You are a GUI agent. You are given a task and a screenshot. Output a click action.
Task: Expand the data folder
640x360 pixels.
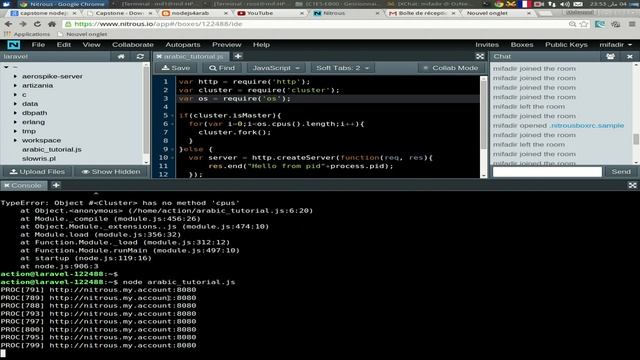(16, 104)
